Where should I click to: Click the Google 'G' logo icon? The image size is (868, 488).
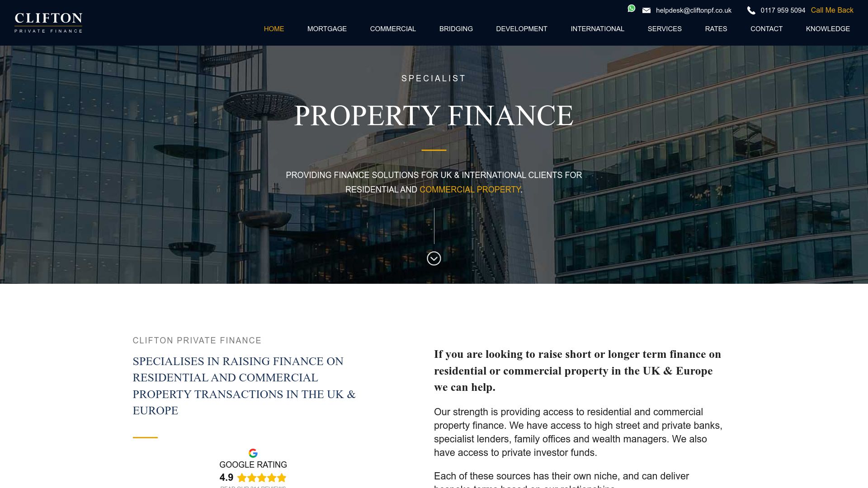(253, 452)
